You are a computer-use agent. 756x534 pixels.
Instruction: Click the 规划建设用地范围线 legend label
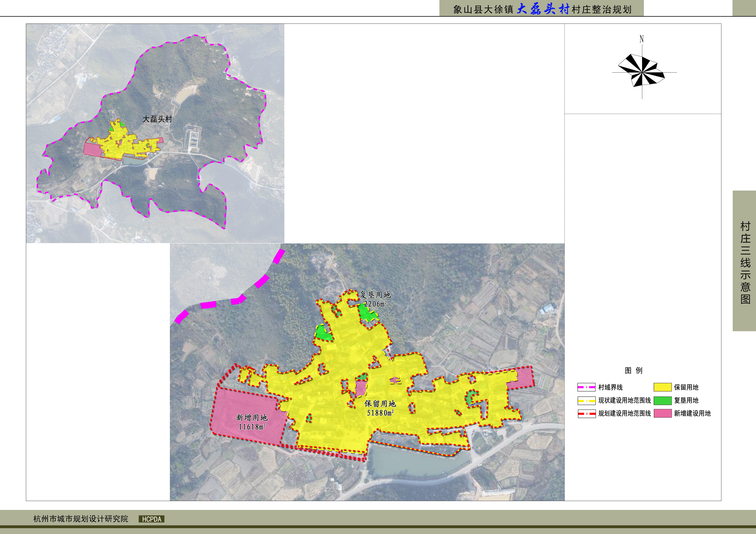click(x=625, y=414)
